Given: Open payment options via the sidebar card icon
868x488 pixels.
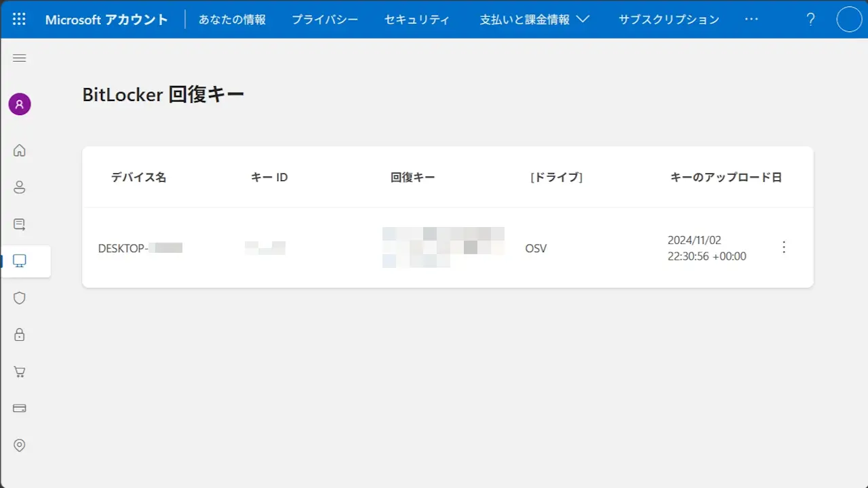Looking at the screenshot, I should click(20, 408).
